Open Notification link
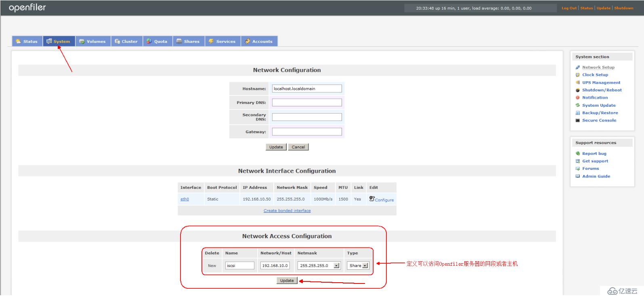 click(595, 97)
